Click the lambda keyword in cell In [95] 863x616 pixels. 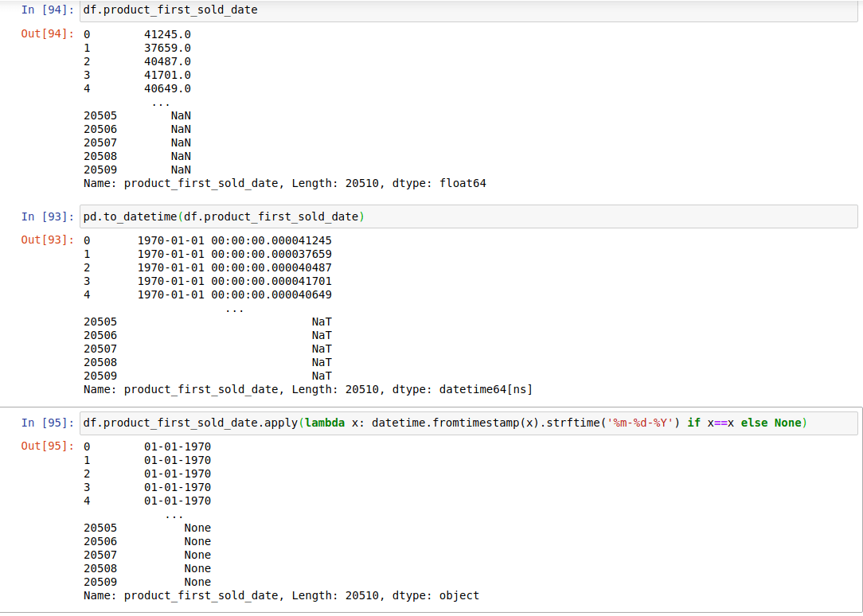click(325, 423)
